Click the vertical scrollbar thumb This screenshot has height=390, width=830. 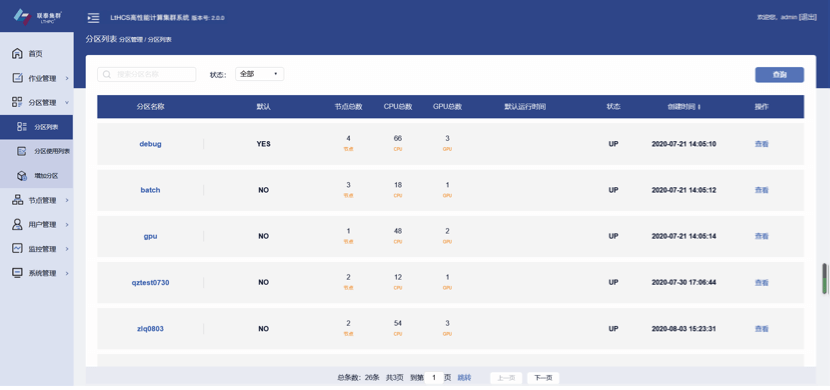tap(824, 278)
